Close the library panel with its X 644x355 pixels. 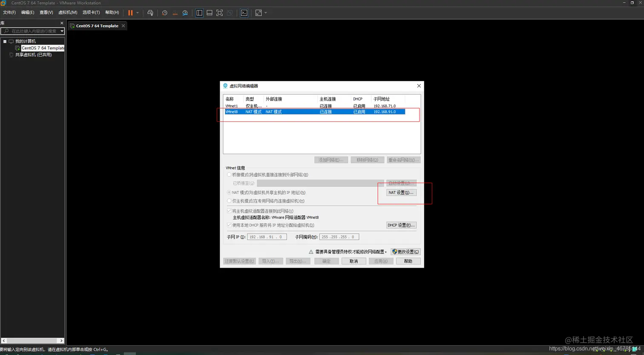point(62,23)
